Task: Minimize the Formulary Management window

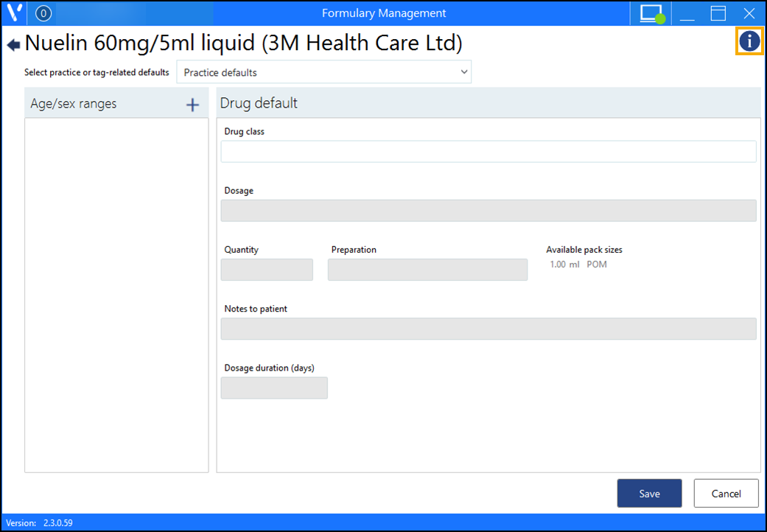Action: coord(687,13)
